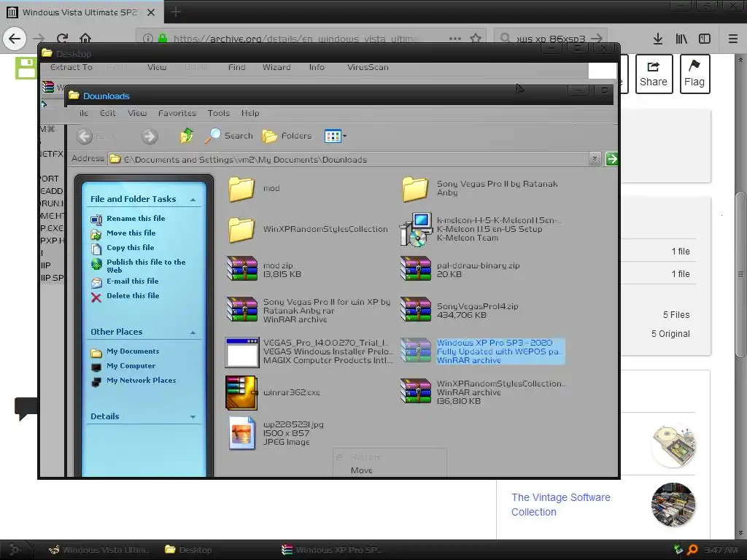Open the browser library icon
The height and width of the screenshot is (560, 747).
click(x=681, y=39)
